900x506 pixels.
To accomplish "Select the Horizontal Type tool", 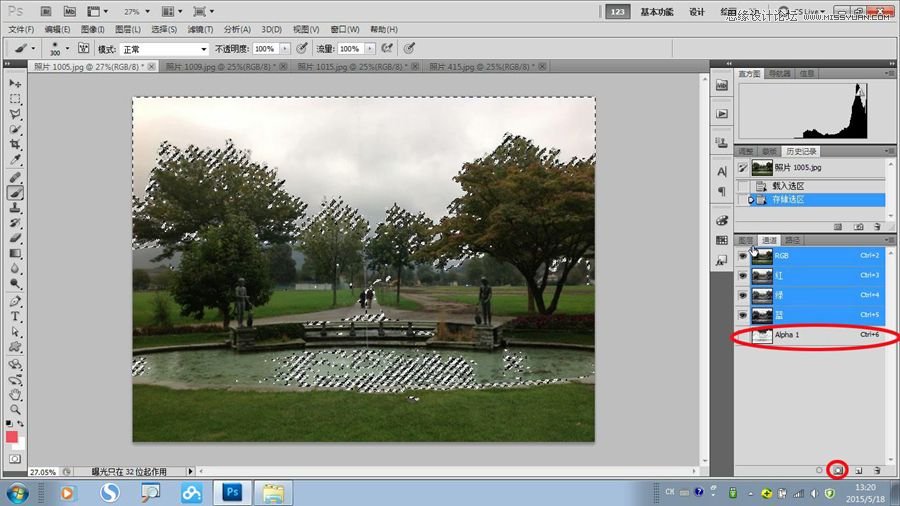I will (16, 316).
